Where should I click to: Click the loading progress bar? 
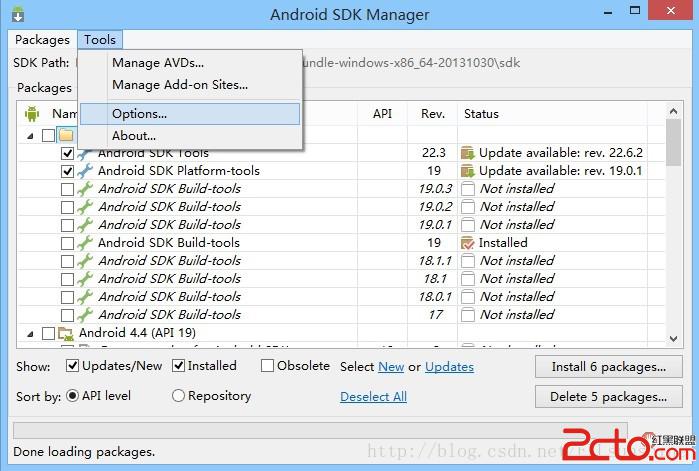(320, 431)
